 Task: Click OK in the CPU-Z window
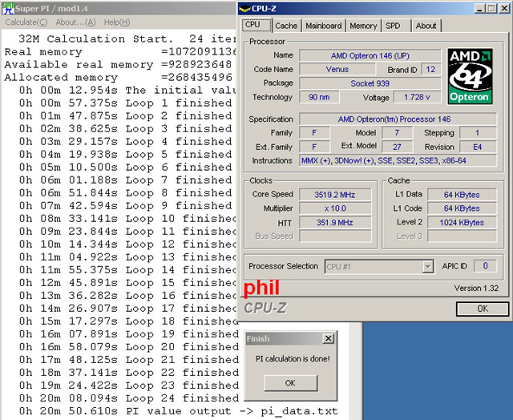483,309
